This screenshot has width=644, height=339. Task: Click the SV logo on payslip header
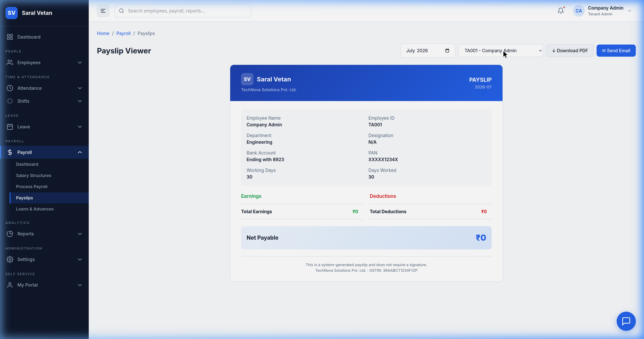click(x=247, y=79)
